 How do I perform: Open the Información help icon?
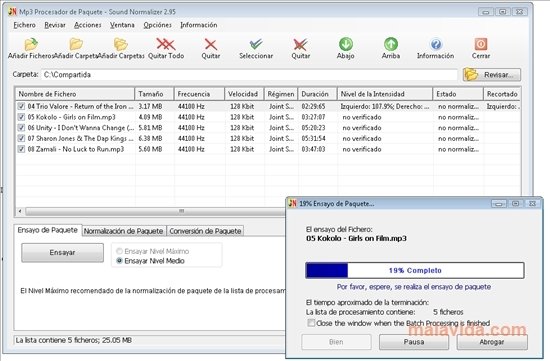436,44
